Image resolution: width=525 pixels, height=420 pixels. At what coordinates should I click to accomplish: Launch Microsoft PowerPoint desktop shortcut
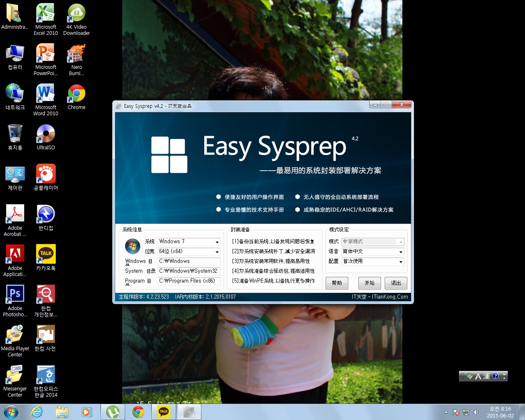click(x=46, y=59)
